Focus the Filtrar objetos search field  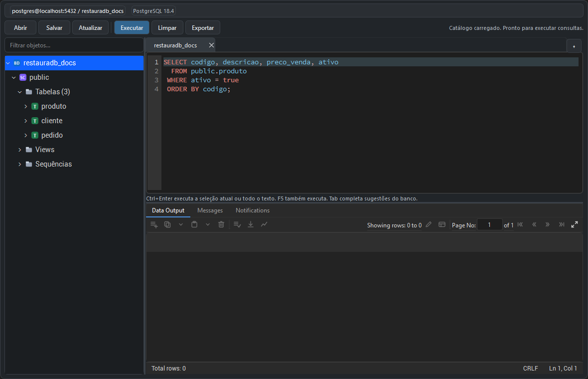(x=74, y=45)
